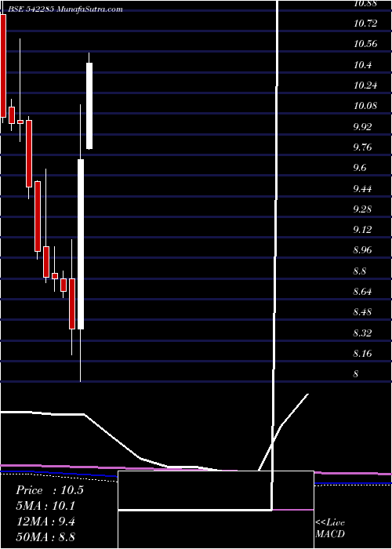Viewport: 392px width, 549px height.
Task: Click the 8.32 price axis label
Action: (x=362, y=333)
